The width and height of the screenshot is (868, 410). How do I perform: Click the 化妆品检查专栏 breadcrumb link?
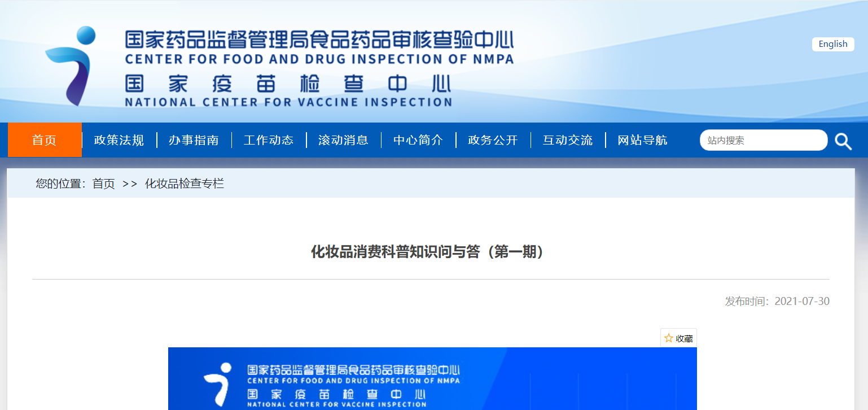pos(185,184)
